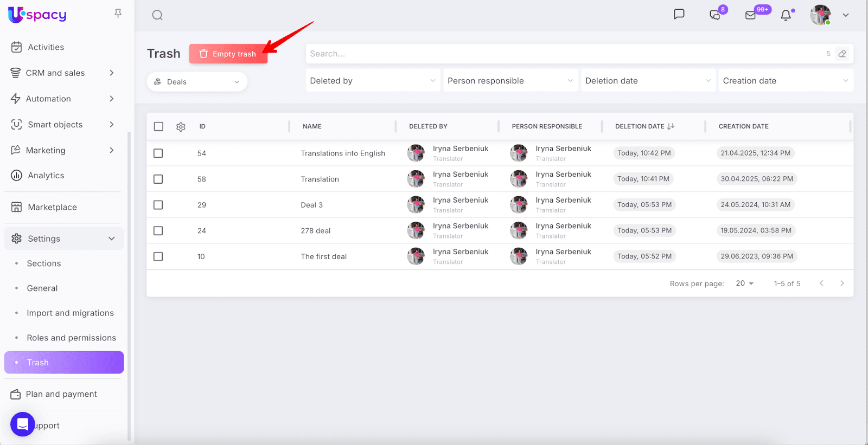Screen dimensions: 868x445
Task: Open Roles and permissions settings item
Action: point(71,338)
